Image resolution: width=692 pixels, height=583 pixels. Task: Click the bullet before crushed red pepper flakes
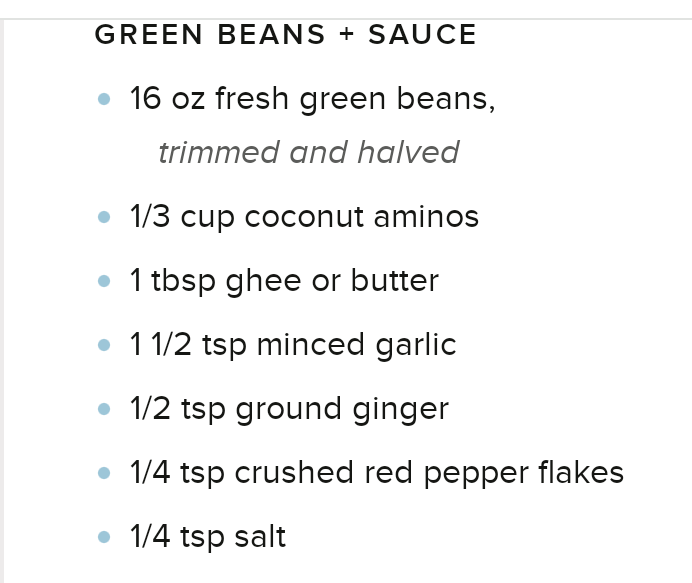point(104,473)
